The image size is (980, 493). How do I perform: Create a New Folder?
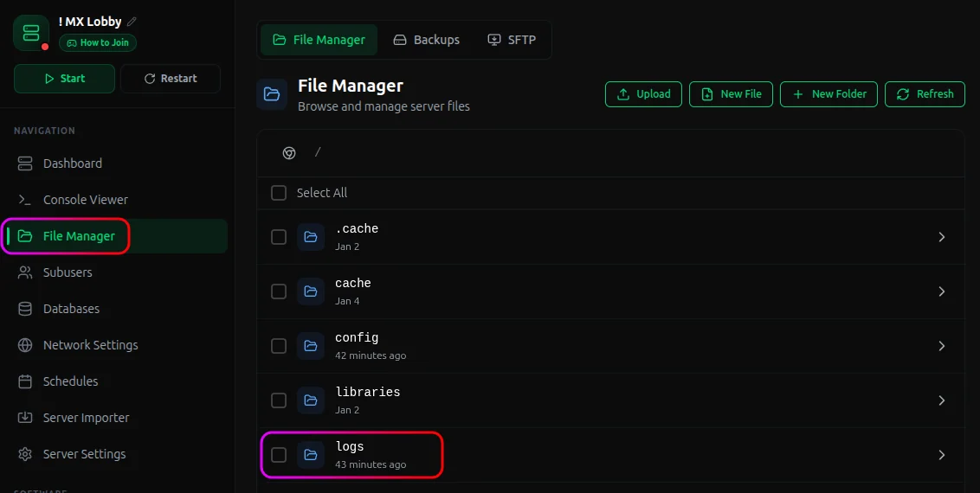pyautogui.click(x=828, y=94)
